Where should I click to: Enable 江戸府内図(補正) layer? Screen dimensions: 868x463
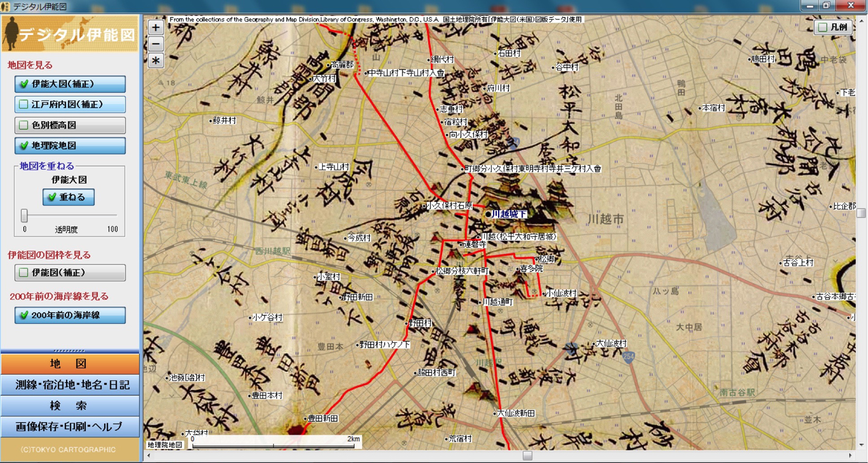[x=70, y=105]
